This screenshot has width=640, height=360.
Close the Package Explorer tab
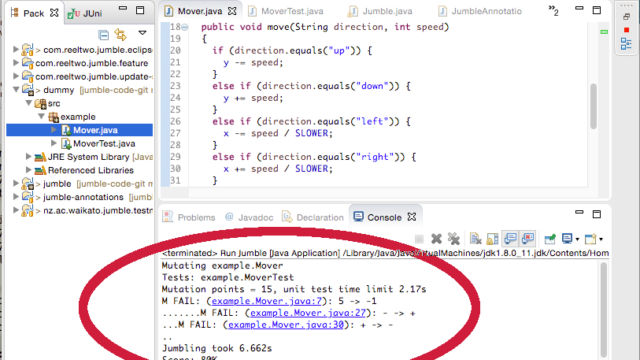coord(54,13)
